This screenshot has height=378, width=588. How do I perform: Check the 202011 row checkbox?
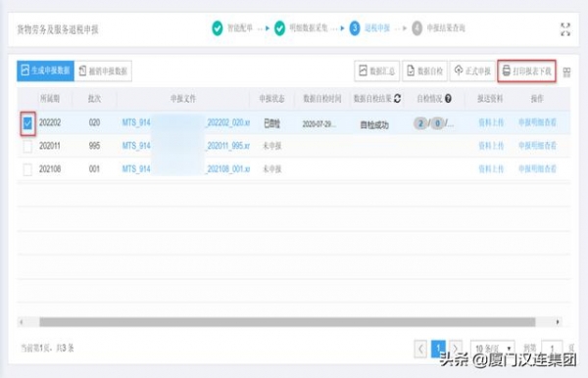[x=27, y=146]
